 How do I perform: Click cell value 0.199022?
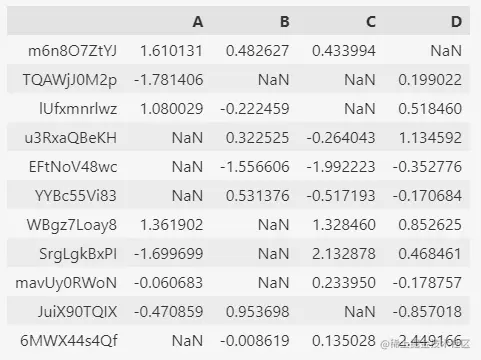430,80
